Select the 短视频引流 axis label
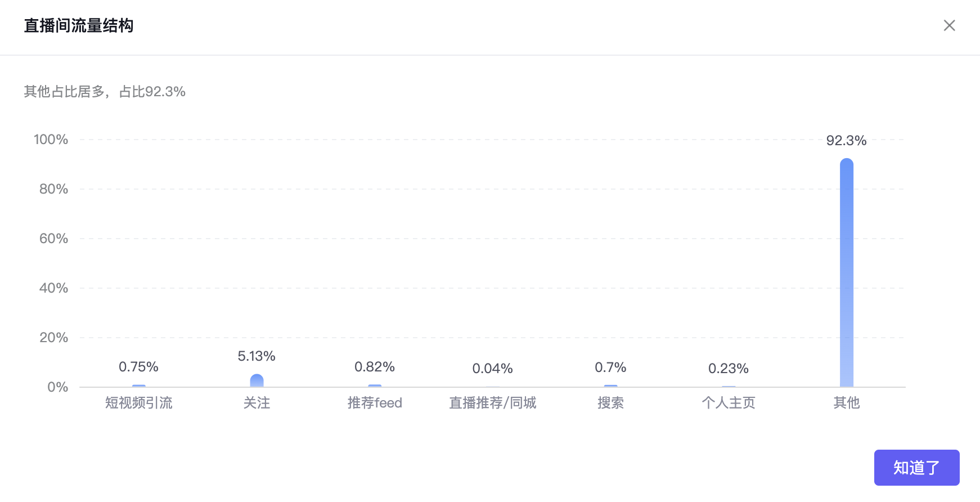 139,403
